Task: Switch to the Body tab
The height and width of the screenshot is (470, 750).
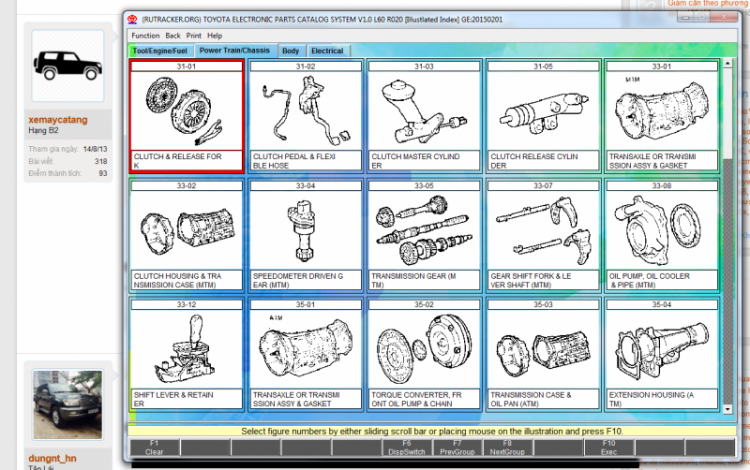Action: (290, 51)
